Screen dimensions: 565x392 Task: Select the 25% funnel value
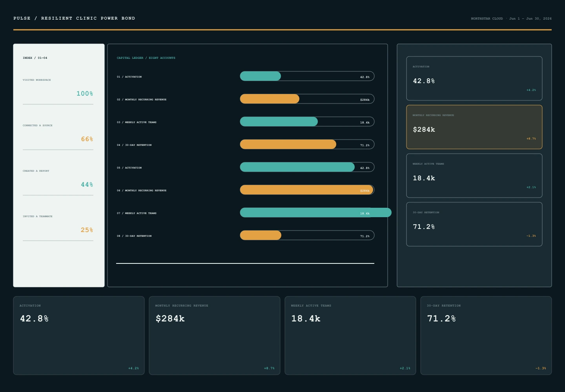pyautogui.click(x=87, y=230)
